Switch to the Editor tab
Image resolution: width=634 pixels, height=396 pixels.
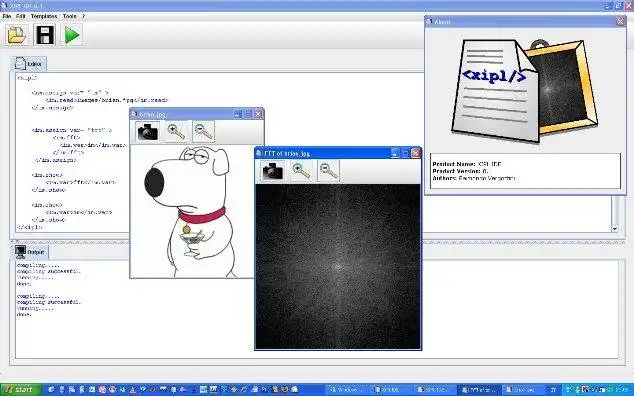(x=29, y=64)
